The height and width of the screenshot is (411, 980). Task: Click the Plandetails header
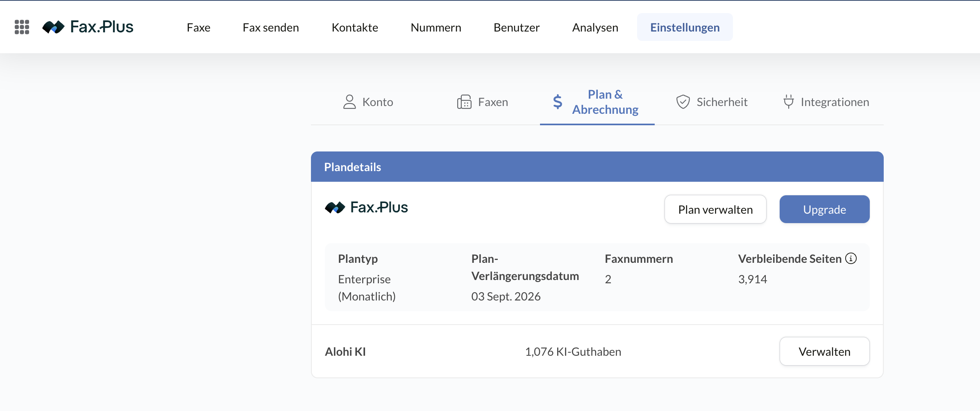tap(597, 167)
